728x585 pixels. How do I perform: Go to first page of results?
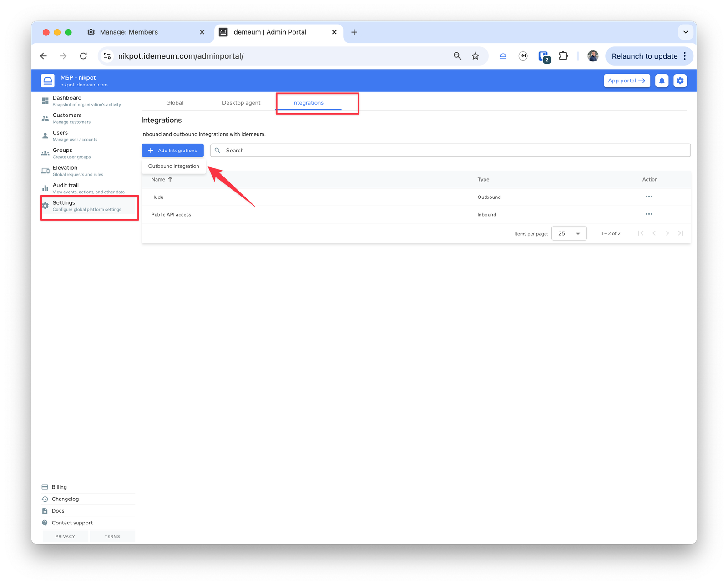click(x=641, y=233)
